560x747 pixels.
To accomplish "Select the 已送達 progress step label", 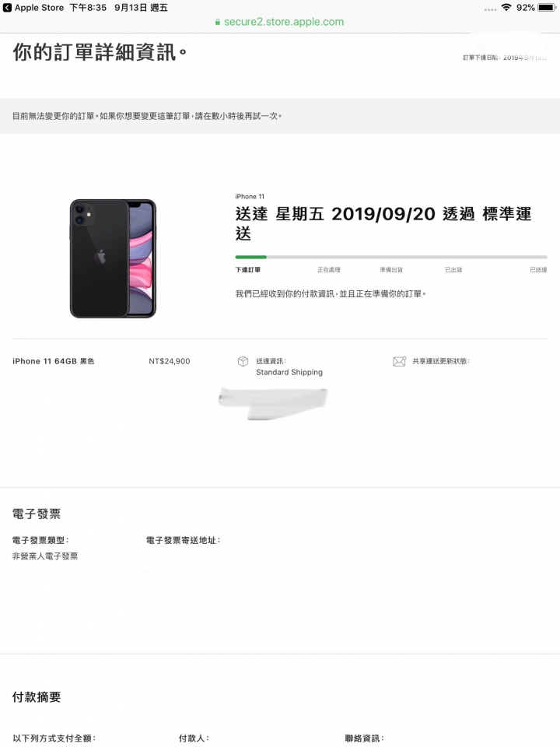I will point(538,270).
